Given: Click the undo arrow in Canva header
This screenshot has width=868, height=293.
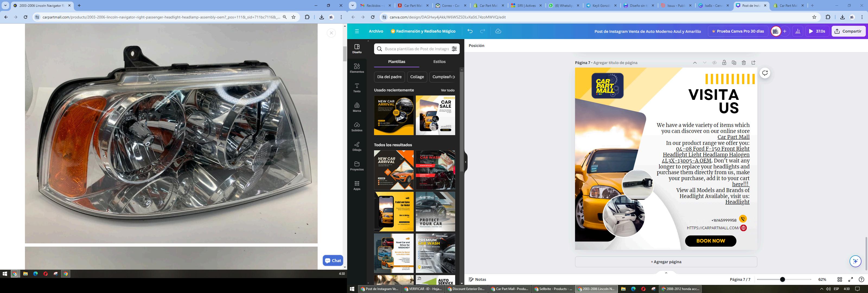Looking at the screenshot, I should tap(470, 31).
